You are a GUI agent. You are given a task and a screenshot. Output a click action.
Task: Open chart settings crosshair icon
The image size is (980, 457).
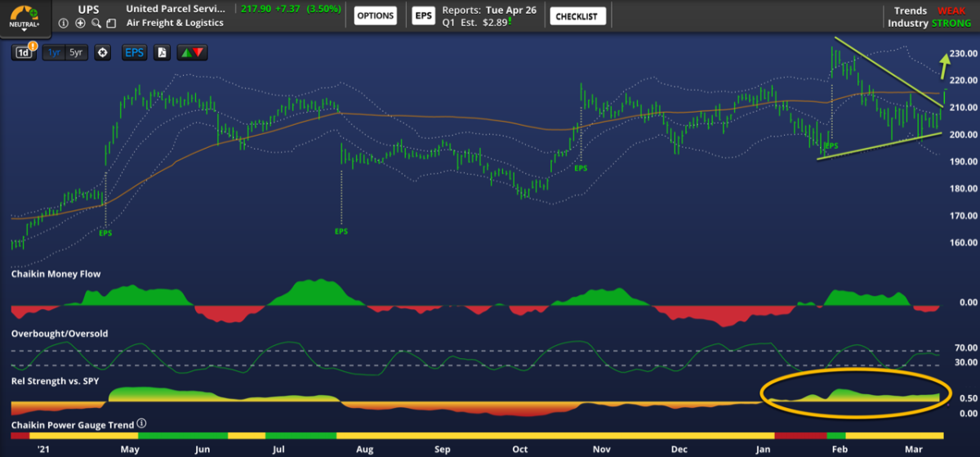[x=103, y=52]
